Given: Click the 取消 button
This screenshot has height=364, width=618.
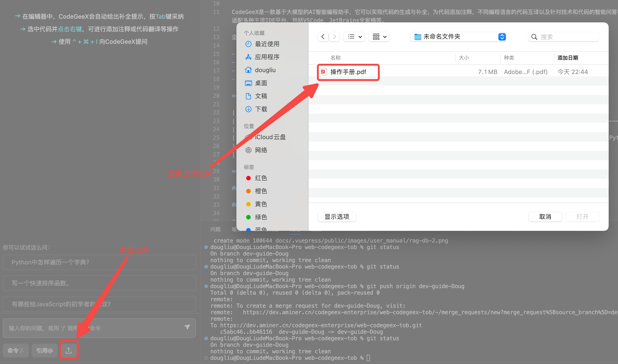Looking at the screenshot, I should pos(545,217).
